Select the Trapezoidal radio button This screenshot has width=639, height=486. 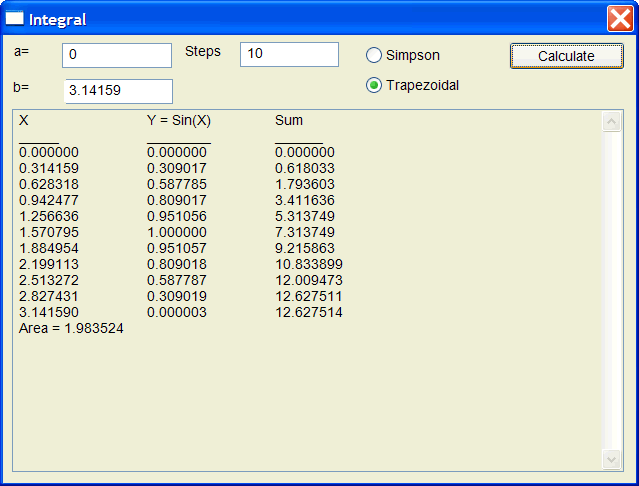pos(412,85)
